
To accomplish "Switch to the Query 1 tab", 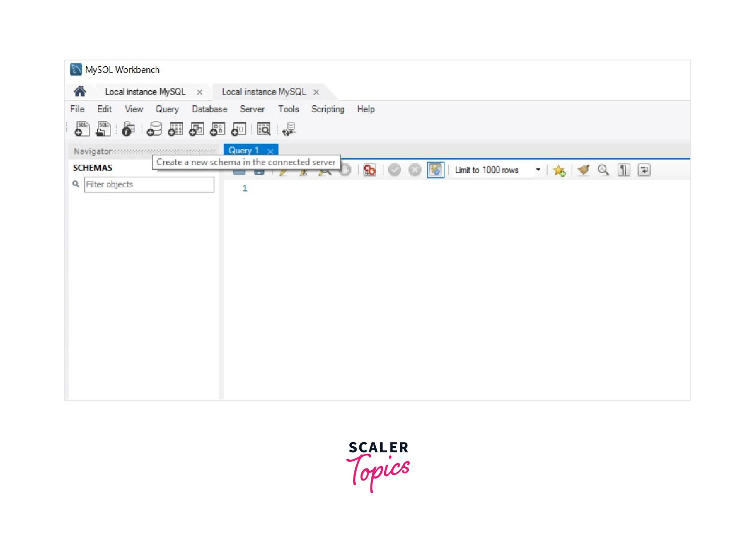I will tap(244, 151).
